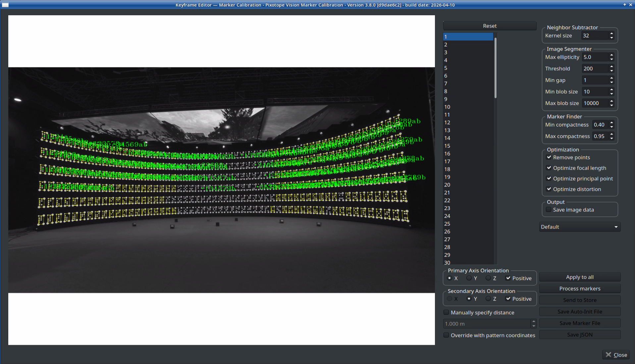Increase Max ellipticity with up arrow
Image resolution: width=635 pixels, height=364 pixels.
pos(611,55)
